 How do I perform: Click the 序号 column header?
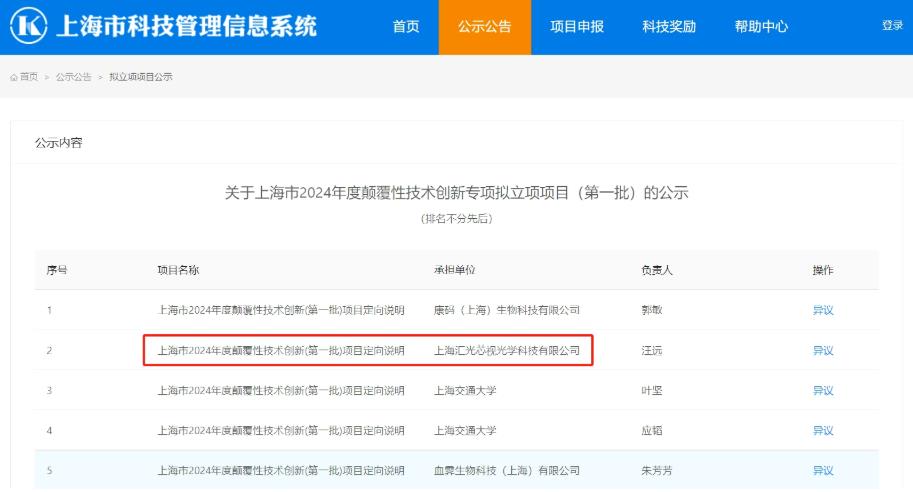coord(56,270)
